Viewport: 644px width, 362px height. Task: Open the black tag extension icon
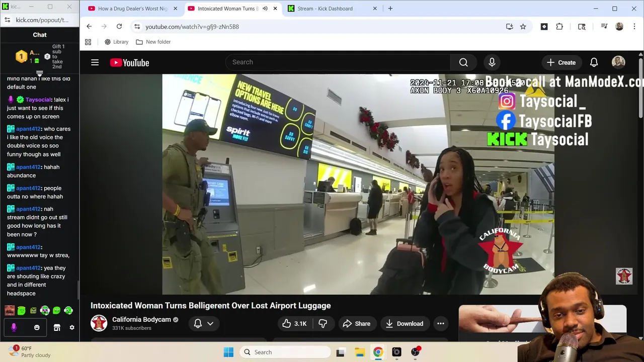(544, 27)
